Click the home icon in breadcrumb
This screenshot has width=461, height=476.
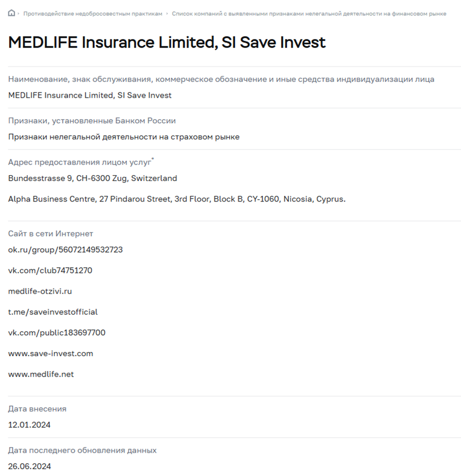(11, 13)
